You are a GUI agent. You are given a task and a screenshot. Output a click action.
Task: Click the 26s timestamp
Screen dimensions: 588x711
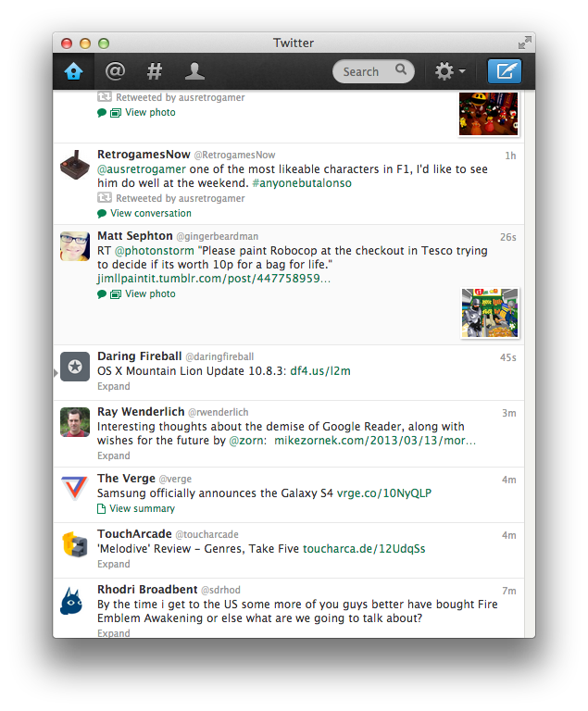[508, 237]
